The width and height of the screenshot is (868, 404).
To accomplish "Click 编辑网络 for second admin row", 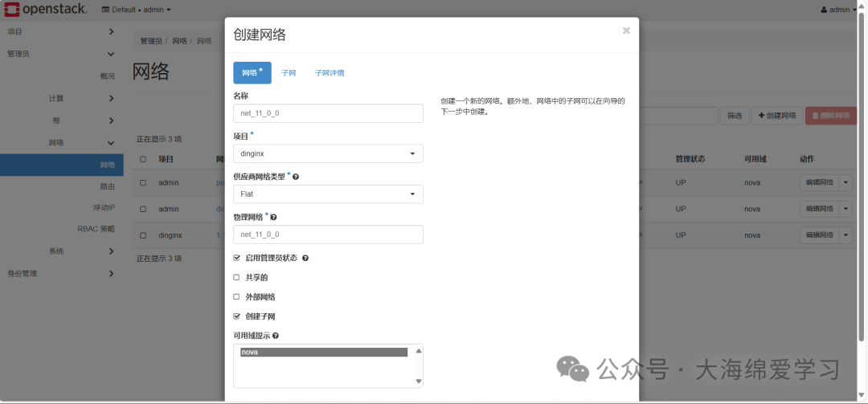I will [x=819, y=209].
